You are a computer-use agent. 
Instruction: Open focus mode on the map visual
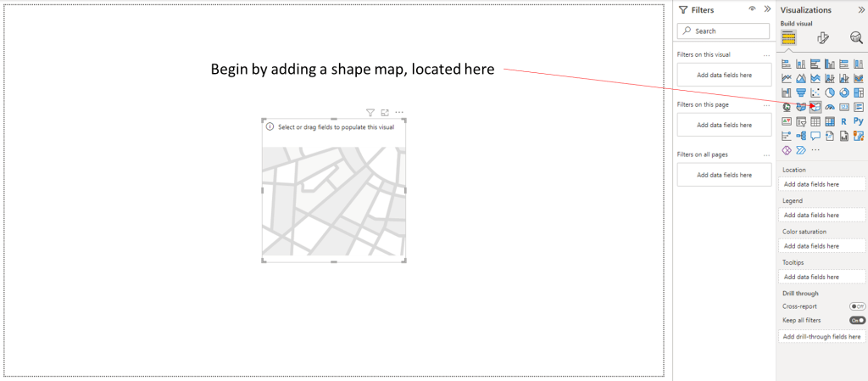coord(385,112)
